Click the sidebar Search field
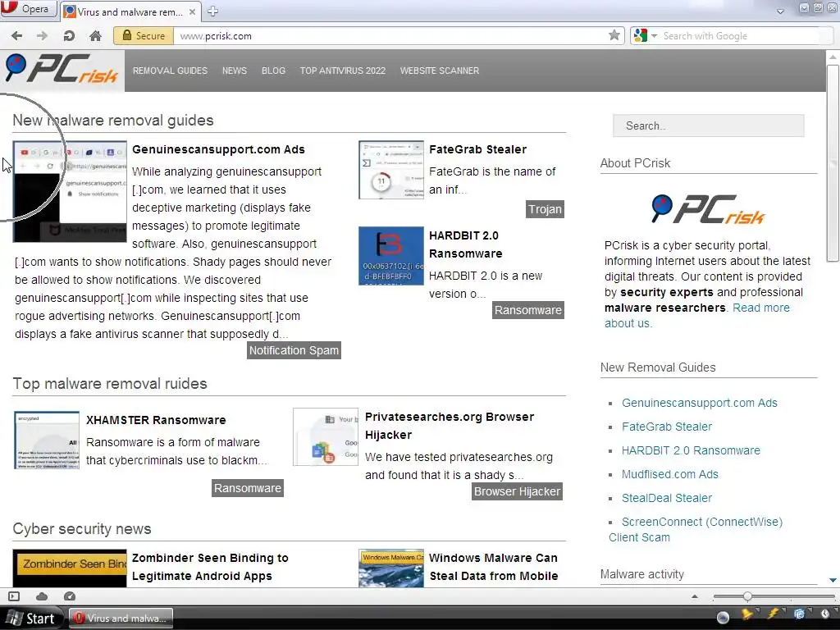The image size is (840, 630). coord(708,126)
